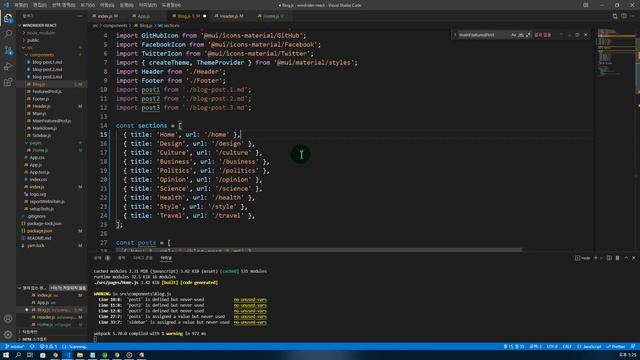This screenshot has width=640, height=360.
Task: Click the editor horizontal scrollbar
Action: [x=318, y=250]
